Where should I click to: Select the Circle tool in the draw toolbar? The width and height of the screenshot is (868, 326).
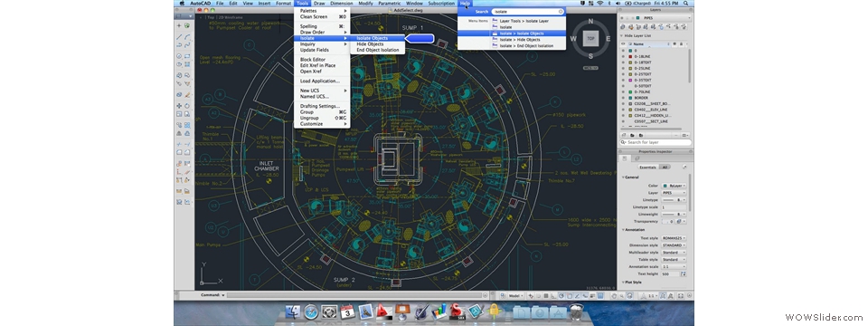(179, 56)
